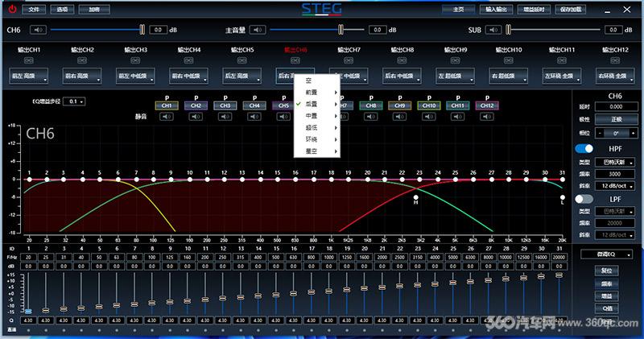Open the 环绕 submenu

point(316,140)
